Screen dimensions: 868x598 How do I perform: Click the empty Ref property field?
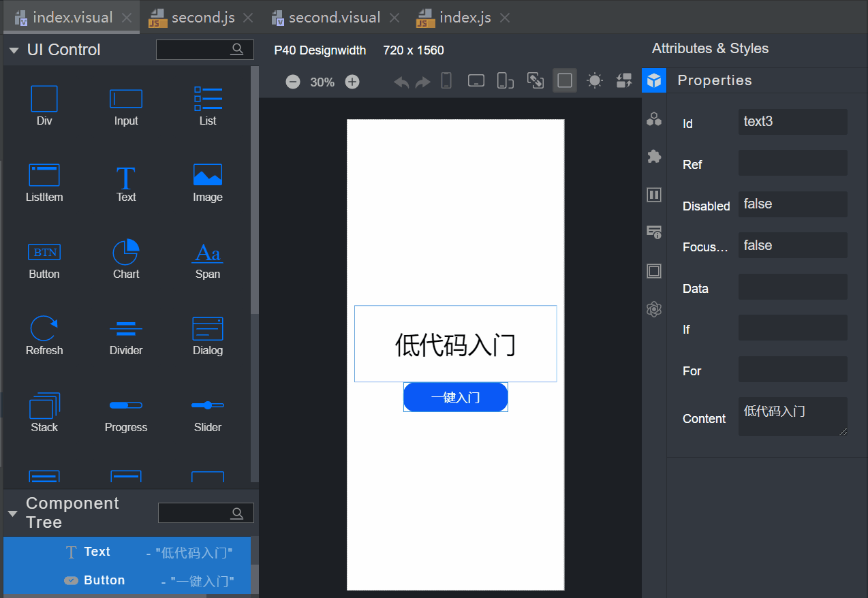[x=793, y=163]
